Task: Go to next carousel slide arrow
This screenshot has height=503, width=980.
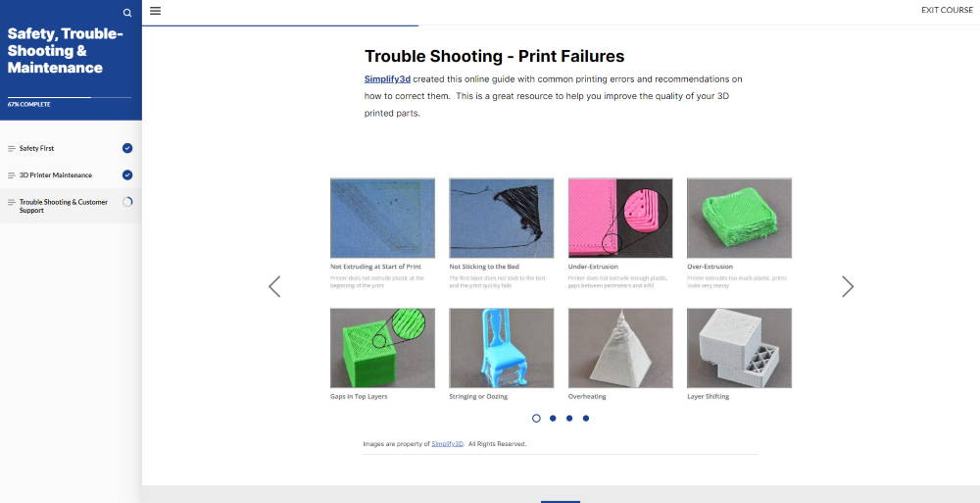Action: (848, 286)
